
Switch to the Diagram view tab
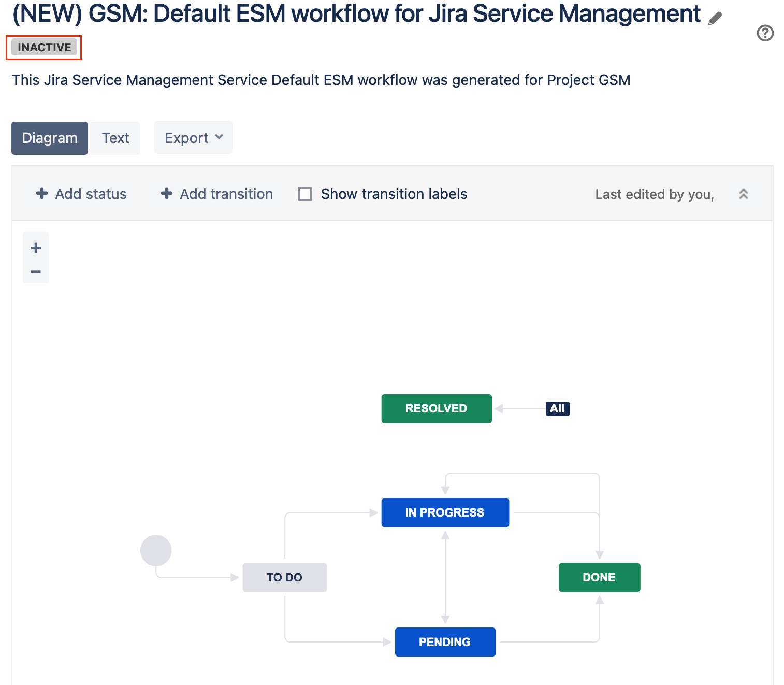50,138
